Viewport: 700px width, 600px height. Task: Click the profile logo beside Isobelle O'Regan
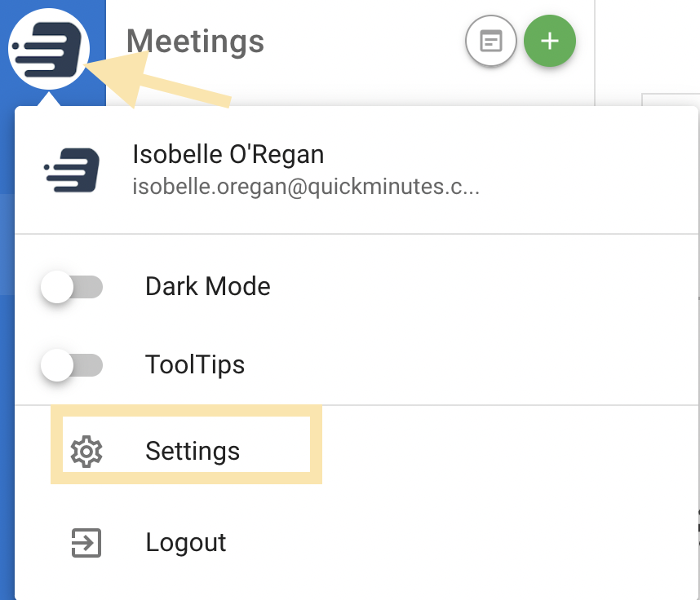(72, 170)
